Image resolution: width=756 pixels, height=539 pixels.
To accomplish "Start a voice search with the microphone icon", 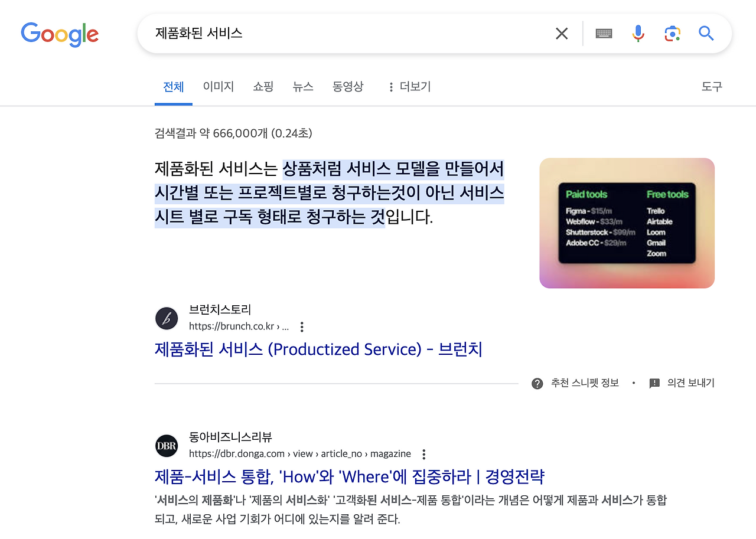I will click(x=638, y=34).
